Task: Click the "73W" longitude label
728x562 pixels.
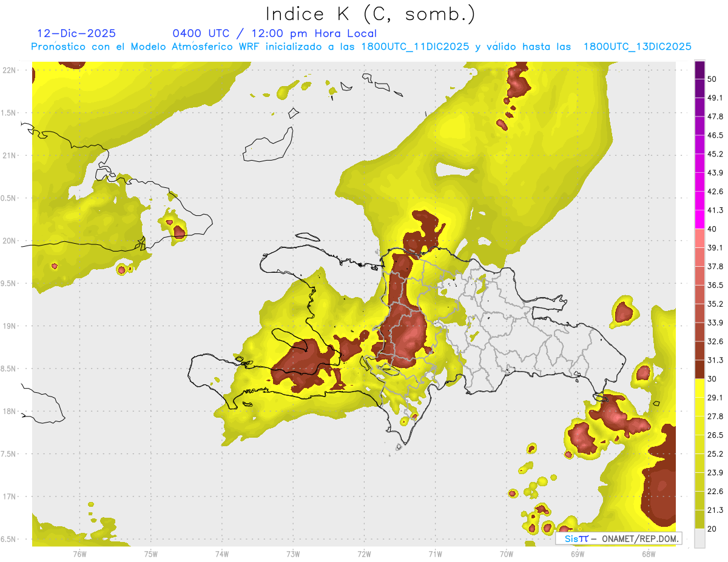Action: pyautogui.click(x=293, y=554)
